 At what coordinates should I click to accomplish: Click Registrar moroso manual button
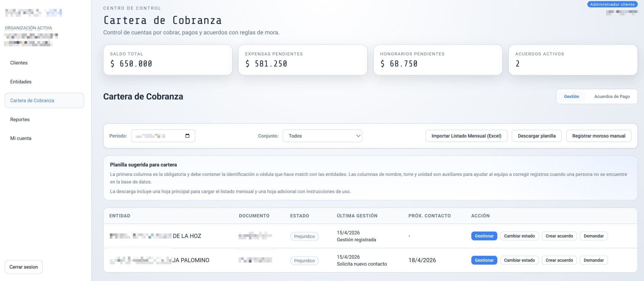pos(599,136)
